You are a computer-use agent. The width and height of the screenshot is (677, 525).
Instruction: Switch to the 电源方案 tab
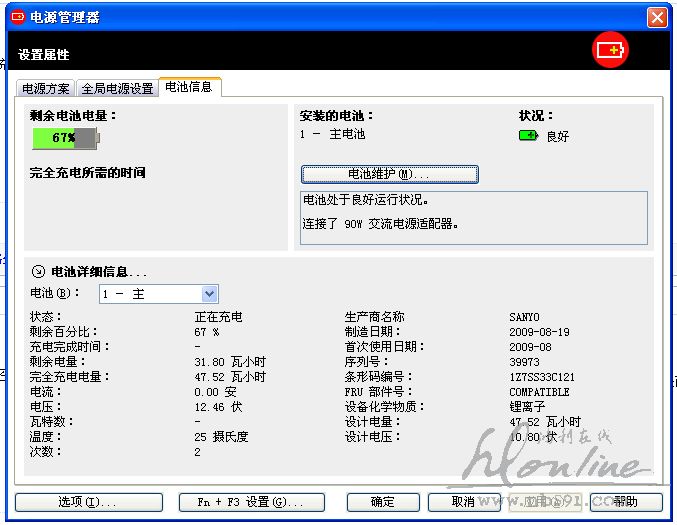coord(47,88)
